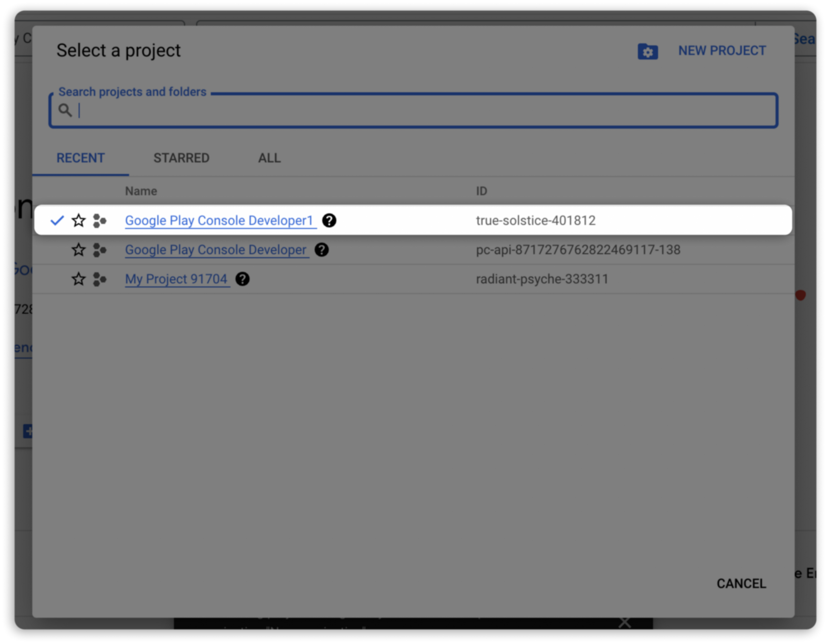827x644 pixels.
Task: Click project type icon for Google Play Console Developer1
Action: [100, 221]
